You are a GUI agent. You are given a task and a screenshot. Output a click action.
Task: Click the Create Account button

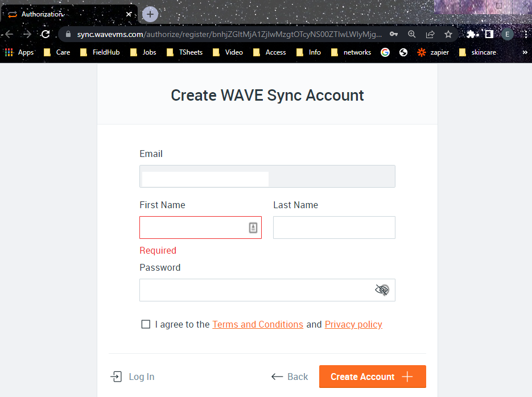click(x=372, y=377)
